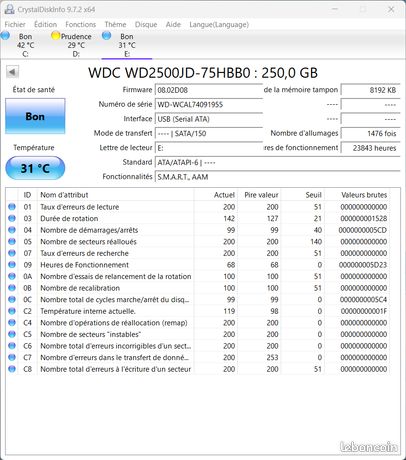Open the Disque menu

coord(146,24)
